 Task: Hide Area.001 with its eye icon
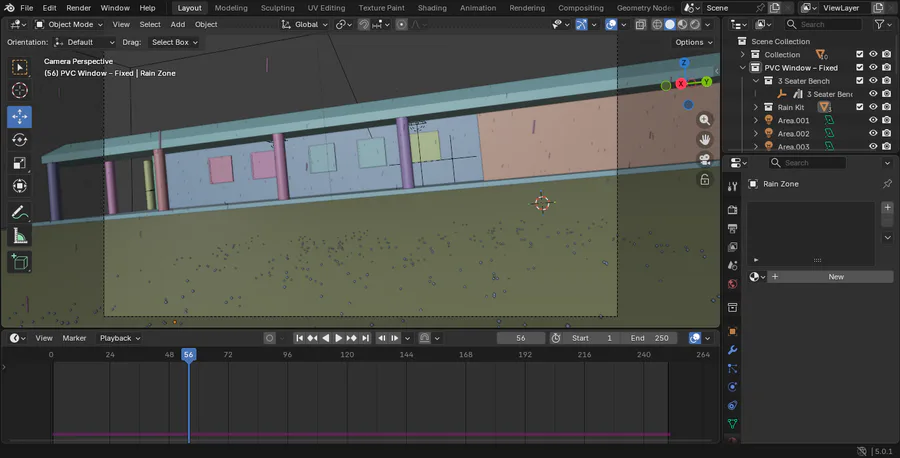point(873,120)
